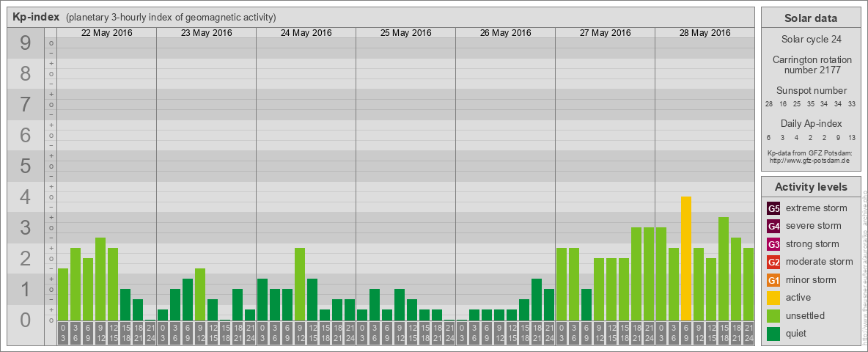Click the Kp scale number 5

(26, 166)
